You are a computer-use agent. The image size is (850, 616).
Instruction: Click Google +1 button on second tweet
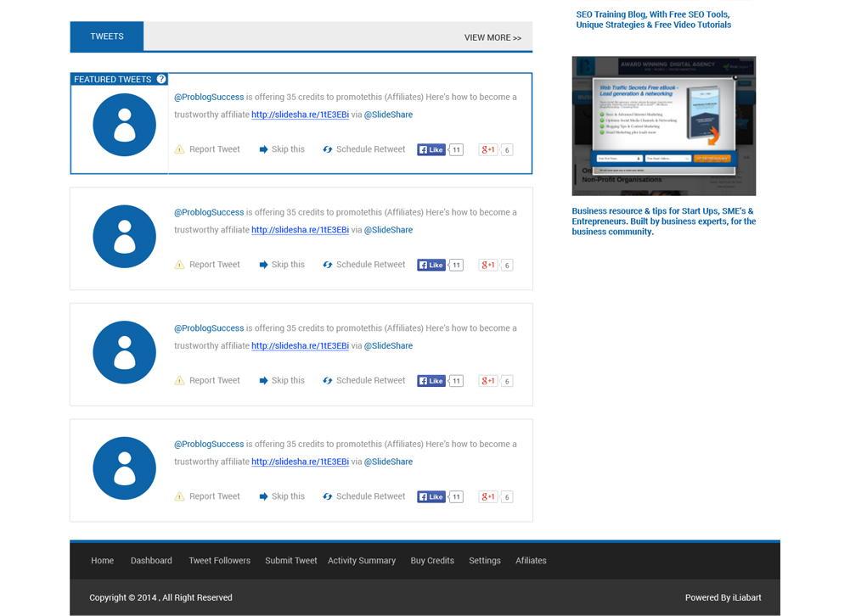coord(488,265)
